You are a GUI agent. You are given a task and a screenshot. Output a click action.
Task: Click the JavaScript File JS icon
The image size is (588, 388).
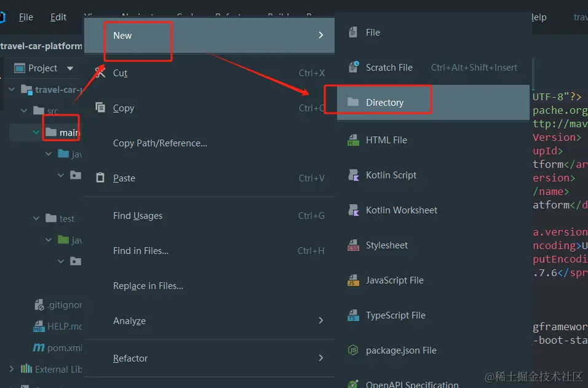353,280
